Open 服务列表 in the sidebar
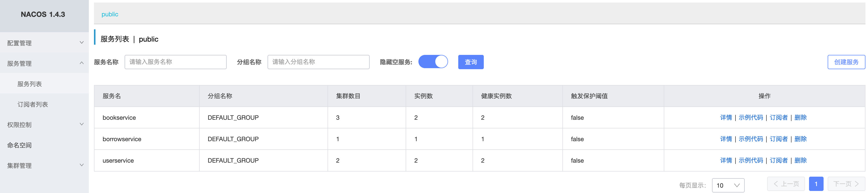 (x=30, y=84)
